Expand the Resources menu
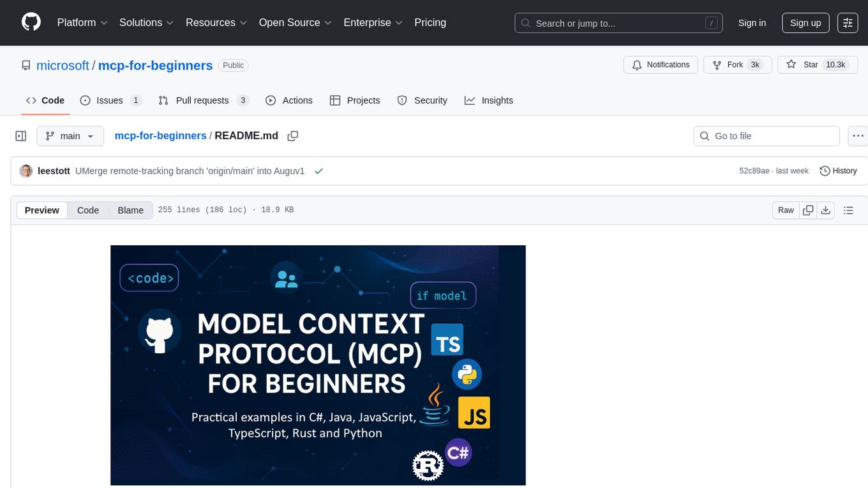This screenshot has width=868, height=488. [x=216, y=22]
